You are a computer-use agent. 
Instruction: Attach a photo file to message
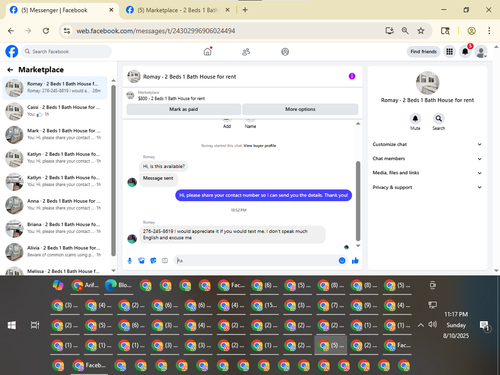(141, 261)
